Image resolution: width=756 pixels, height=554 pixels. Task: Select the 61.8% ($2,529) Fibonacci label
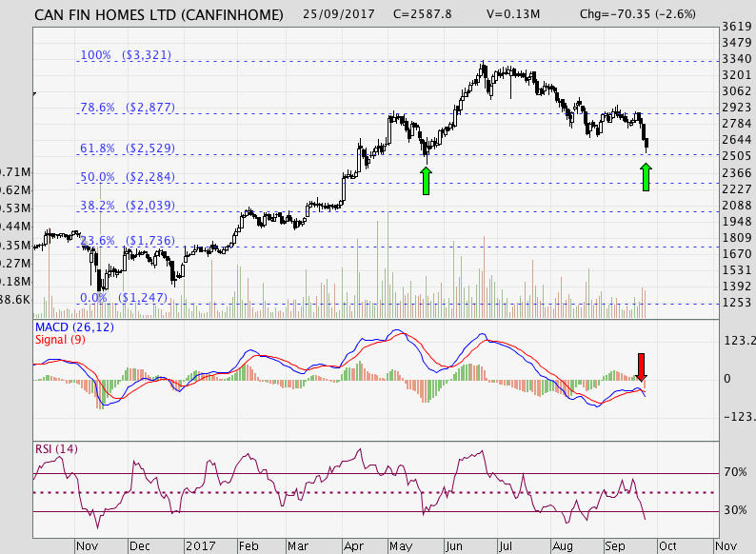click(x=128, y=148)
